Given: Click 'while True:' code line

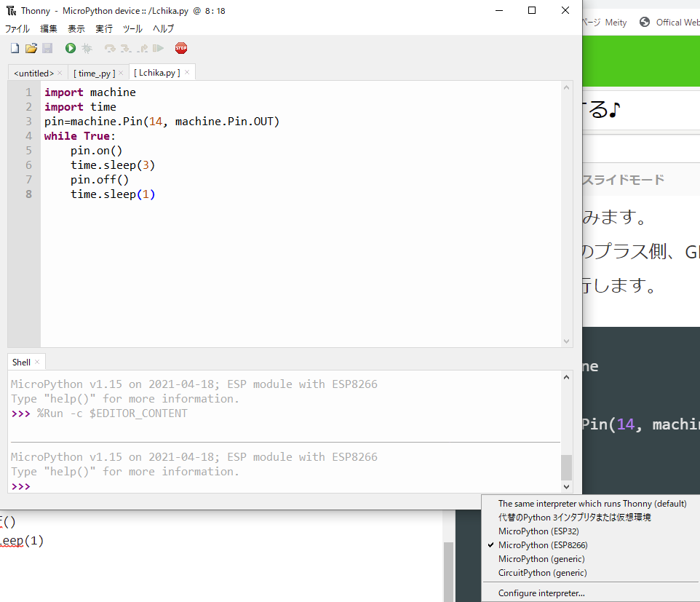Looking at the screenshot, I should coord(79,136).
